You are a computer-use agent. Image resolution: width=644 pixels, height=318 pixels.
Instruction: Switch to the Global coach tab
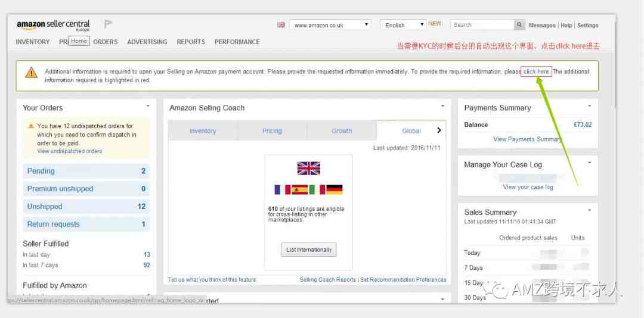[x=411, y=131]
